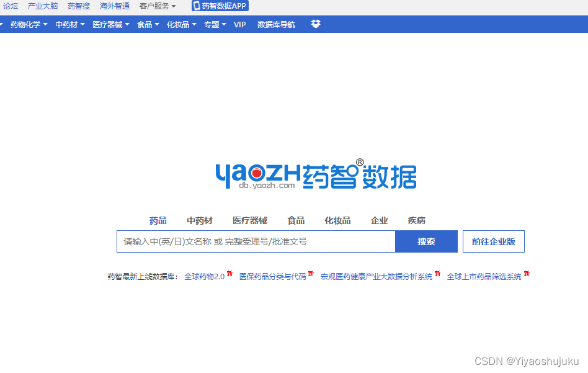
Task: Click the yaozh 药智数据 logo
Action: click(x=316, y=174)
